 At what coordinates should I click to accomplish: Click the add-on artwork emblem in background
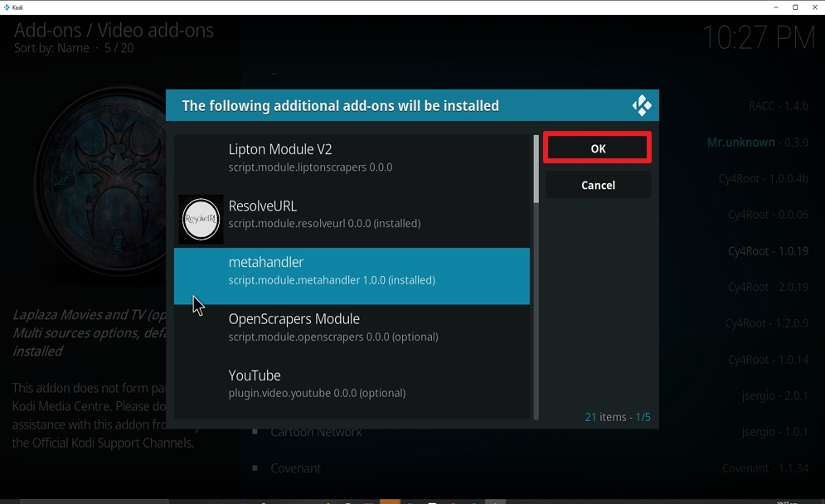pyautogui.click(x=100, y=182)
